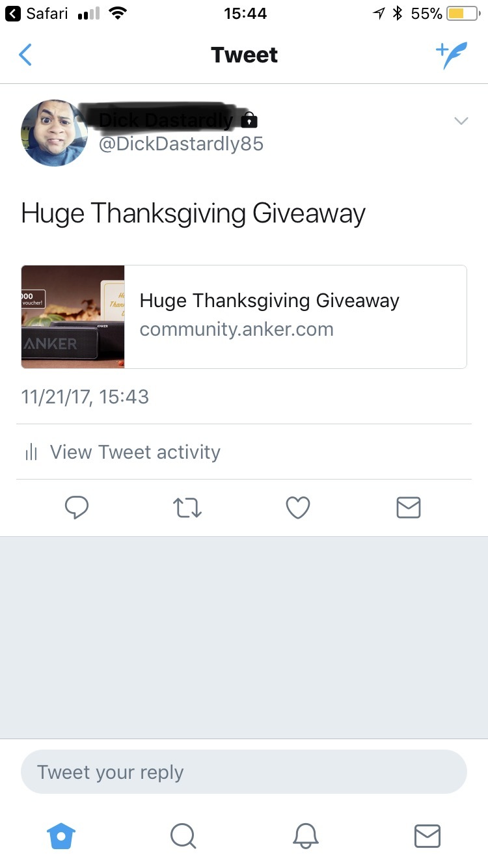Open the user's profile picture

tap(54, 133)
